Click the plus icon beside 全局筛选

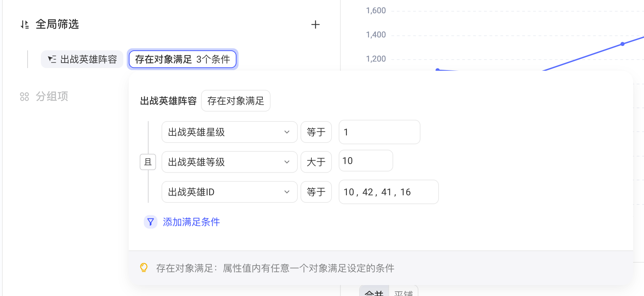[316, 24]
